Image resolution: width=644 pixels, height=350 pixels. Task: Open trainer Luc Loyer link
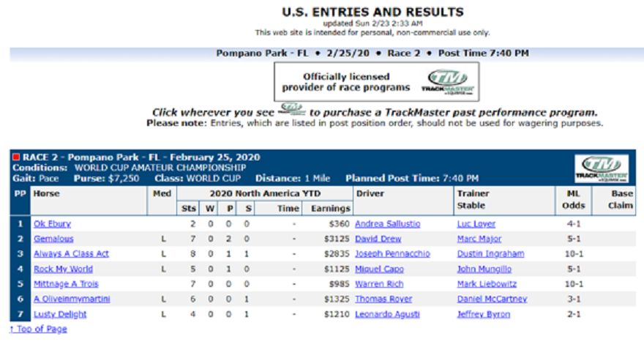476,224
